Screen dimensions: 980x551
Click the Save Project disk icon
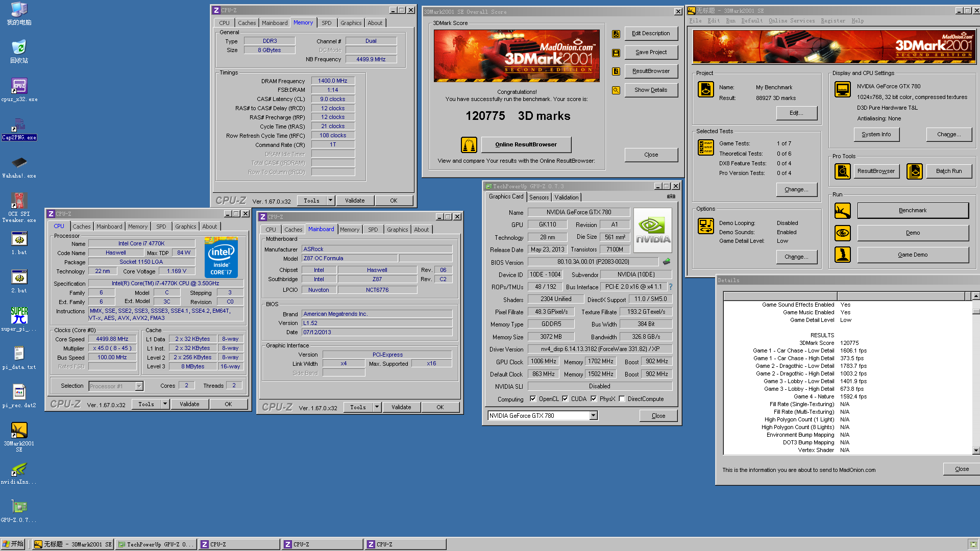pos(616,53)
